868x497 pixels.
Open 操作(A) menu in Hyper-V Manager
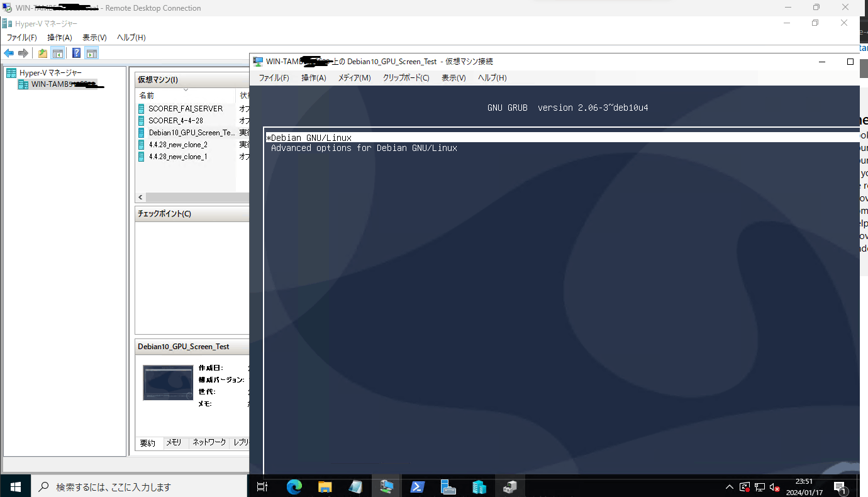click(60, 38)
